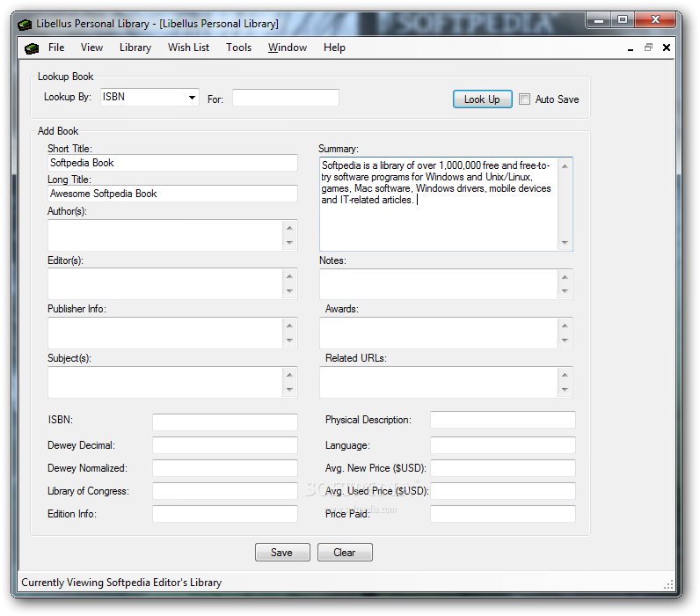Image resolution: width=700 pixels, height=616 pixels.
Task: Click into the Publisher Info text box
Action: (165, 333)
